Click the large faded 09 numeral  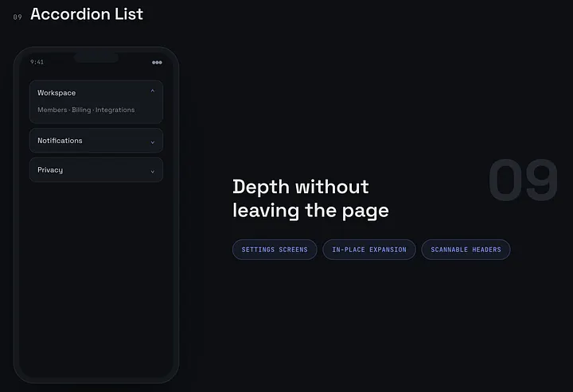tap(523, 180)
